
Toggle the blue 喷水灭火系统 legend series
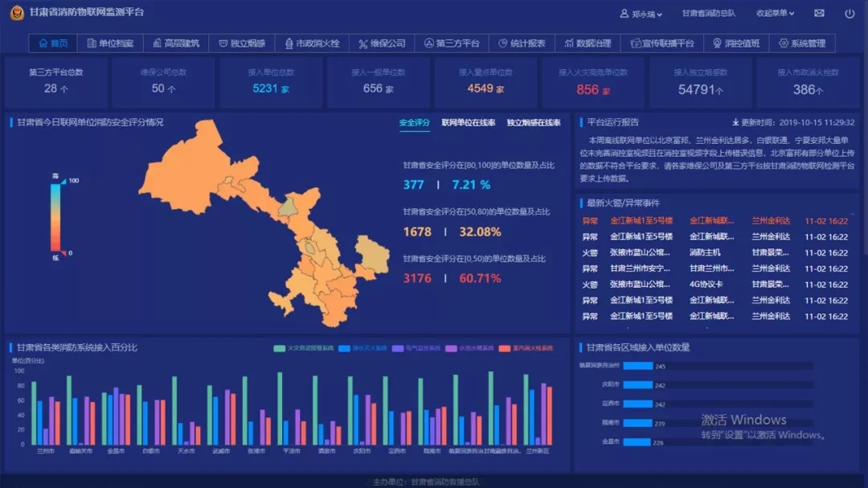(x=362, y=348)
